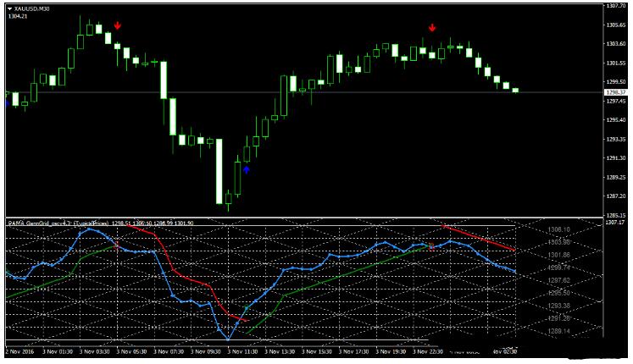Click the 3 Nov 07:30 time label

(169, 351)
